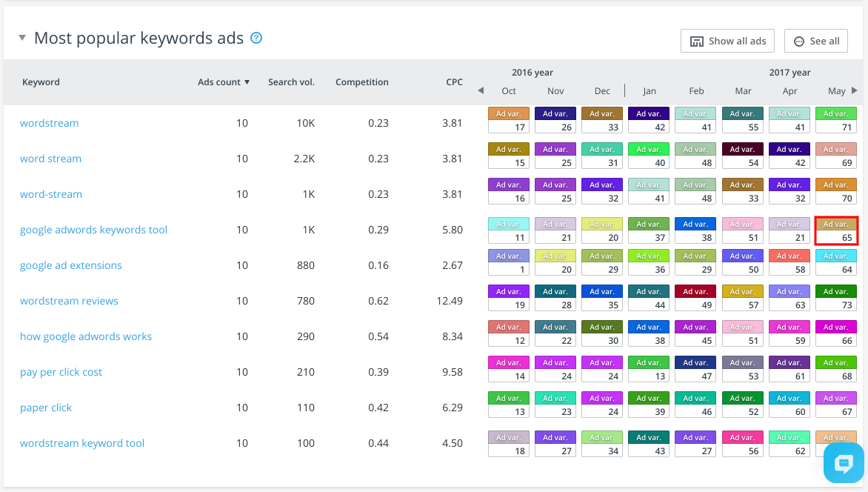
Task: Click the CPC column header
Action: (454, 82)
